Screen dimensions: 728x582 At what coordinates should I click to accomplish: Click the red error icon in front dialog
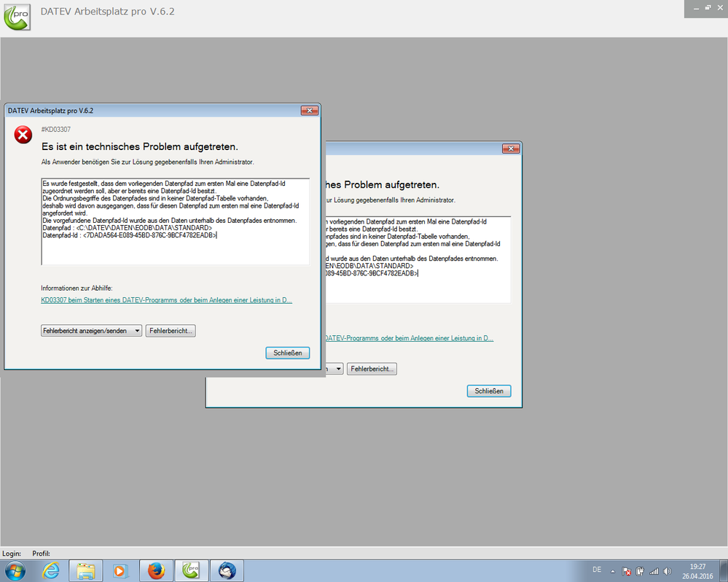point(23,135)
